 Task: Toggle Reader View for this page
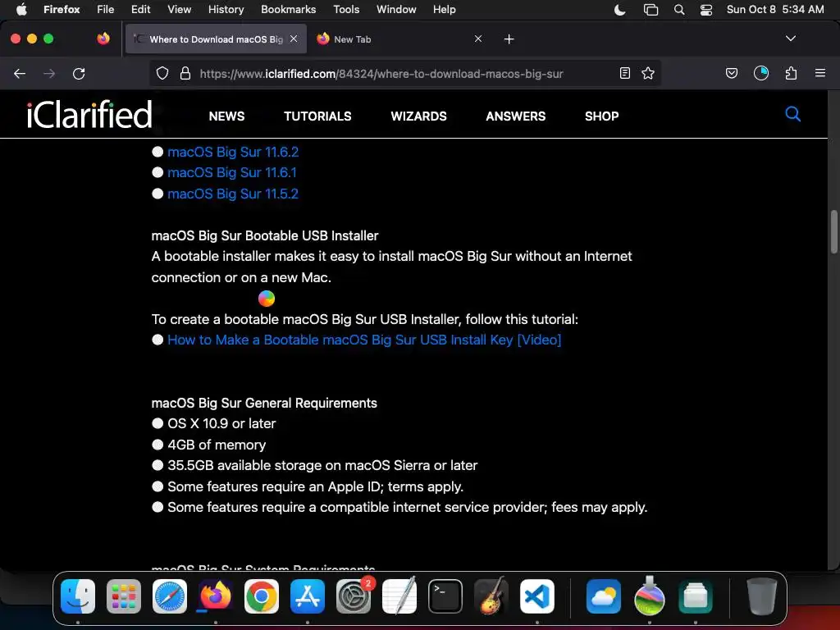pyautogui.click(x=624, y=73)
